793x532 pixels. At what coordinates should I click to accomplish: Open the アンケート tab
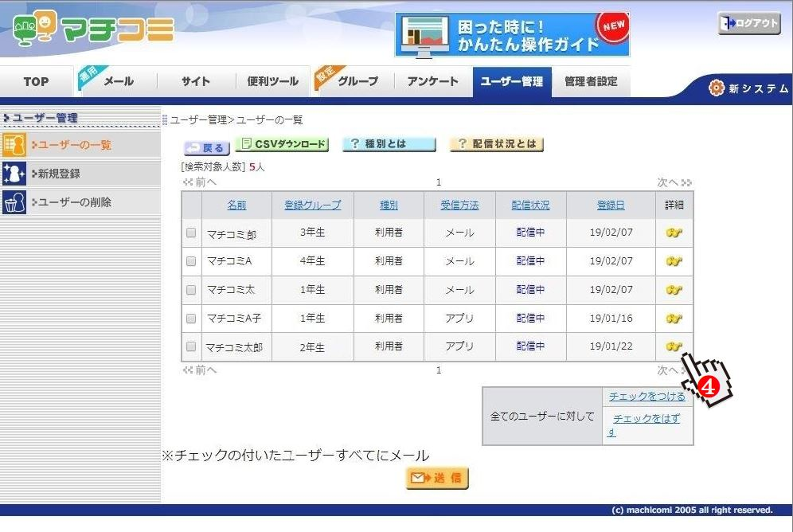(x=432, y=81)
